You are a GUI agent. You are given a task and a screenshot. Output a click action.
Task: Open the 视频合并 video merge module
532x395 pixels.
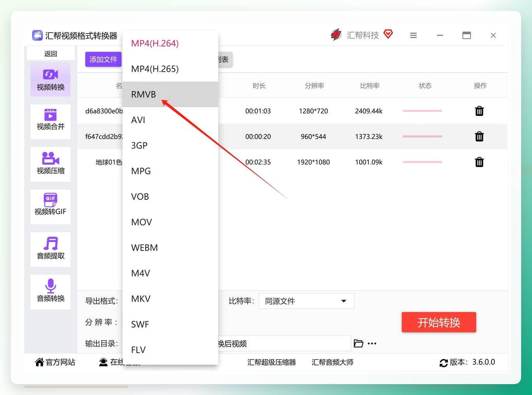coord(51,122)
